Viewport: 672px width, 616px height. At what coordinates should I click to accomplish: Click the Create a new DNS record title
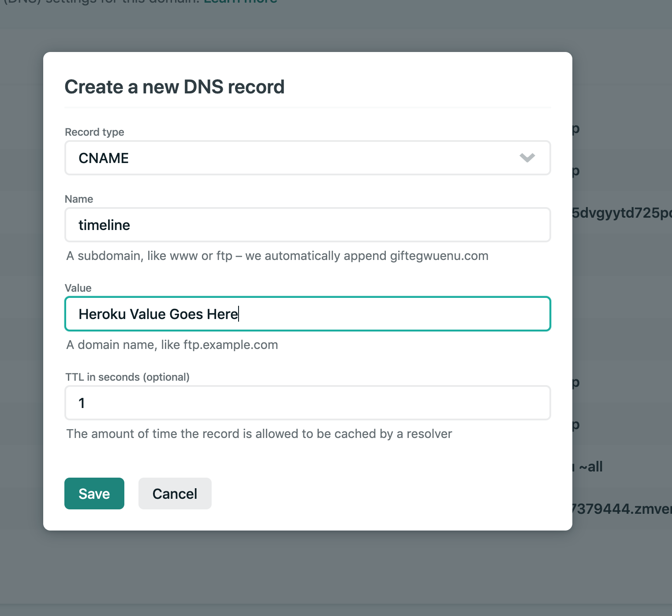175,87
